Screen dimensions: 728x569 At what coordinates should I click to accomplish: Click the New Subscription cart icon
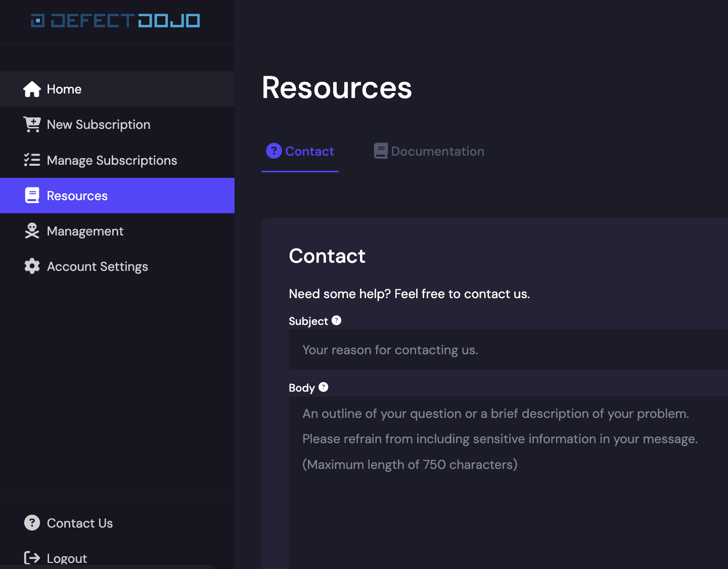coord(32,124)
